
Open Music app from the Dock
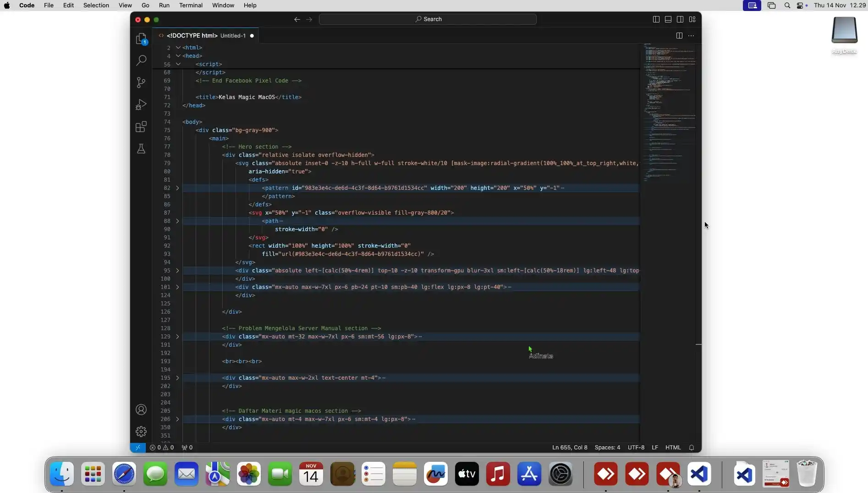[x=498, y=474]
